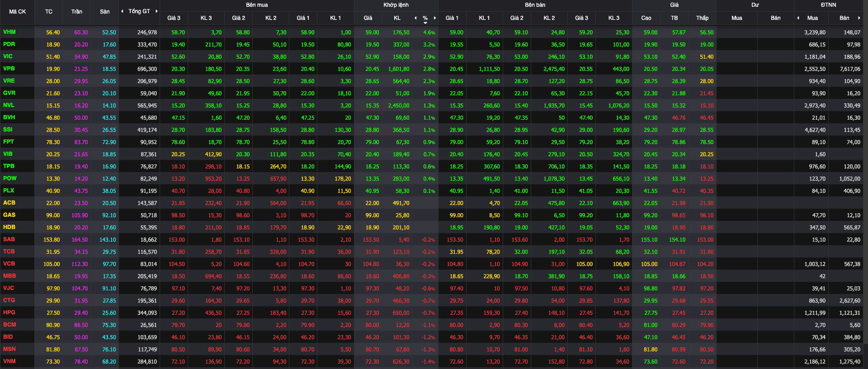The width and height of the screenshot is (868, 369).
Task: Click VHM total value 246,978
Action: coord(147,33)
